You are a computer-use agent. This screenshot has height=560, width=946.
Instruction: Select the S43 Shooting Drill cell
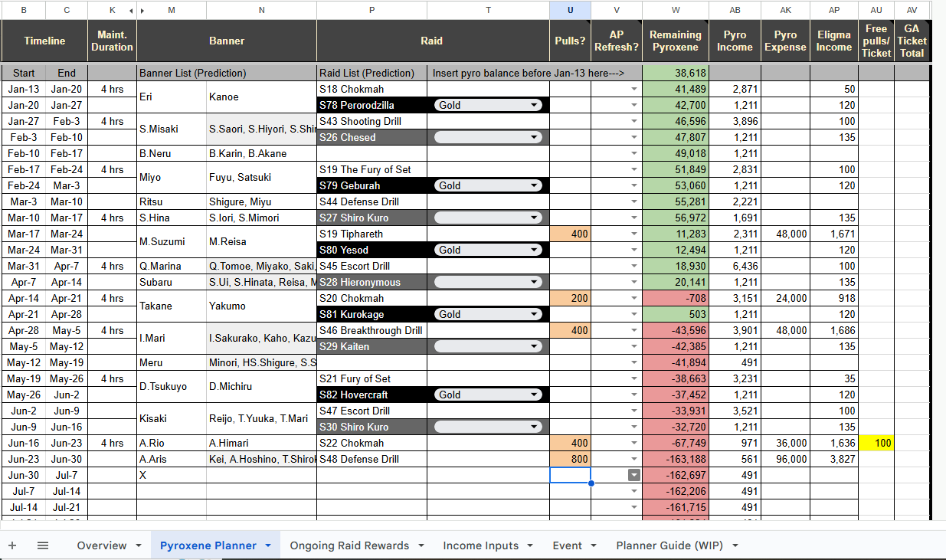point(372,121)
